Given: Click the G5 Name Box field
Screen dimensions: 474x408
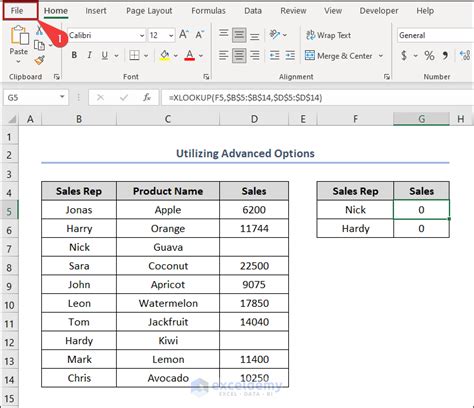Looking at the screenshot, I should (31, 97).
